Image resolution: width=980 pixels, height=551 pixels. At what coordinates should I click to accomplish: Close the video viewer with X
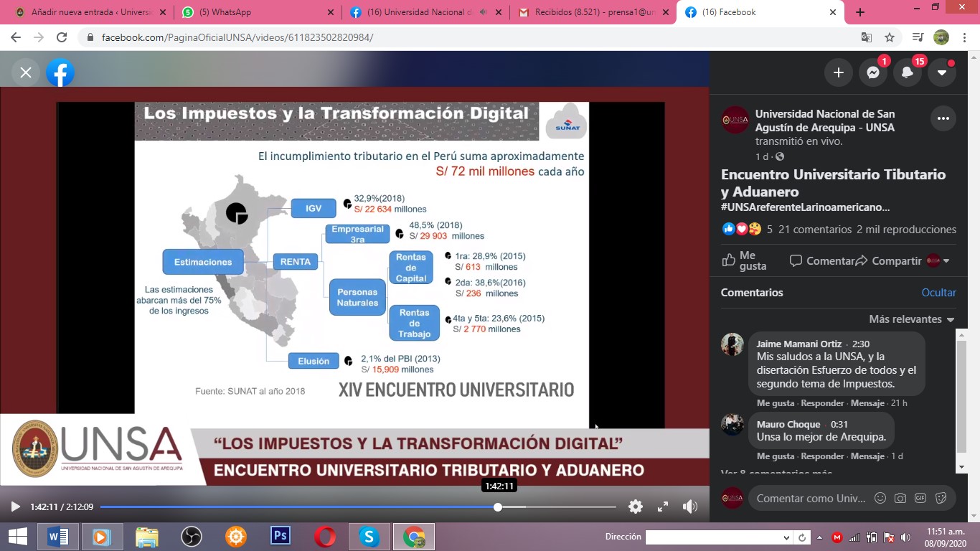pyautogui.click(x=26, y=72)
